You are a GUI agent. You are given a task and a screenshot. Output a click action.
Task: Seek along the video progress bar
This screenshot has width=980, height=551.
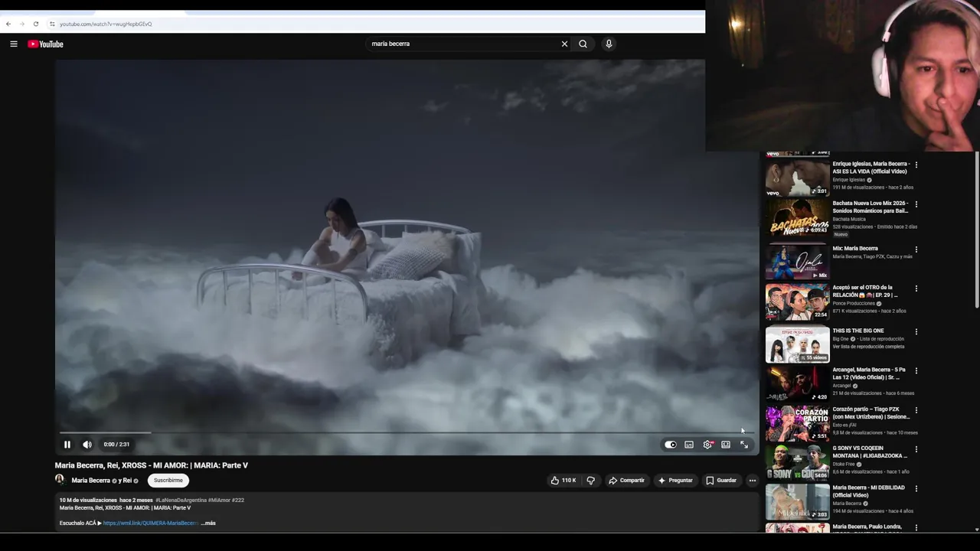click(x=407, y=433)
